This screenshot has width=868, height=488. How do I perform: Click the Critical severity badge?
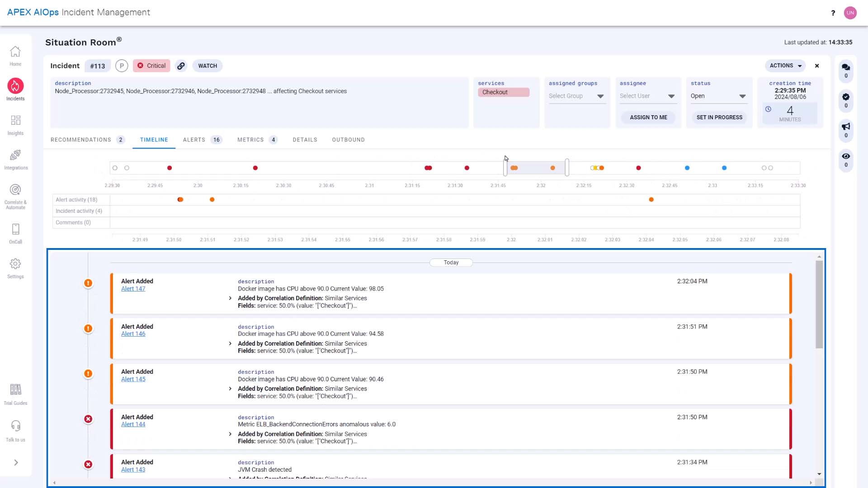(x=151, y=66)
